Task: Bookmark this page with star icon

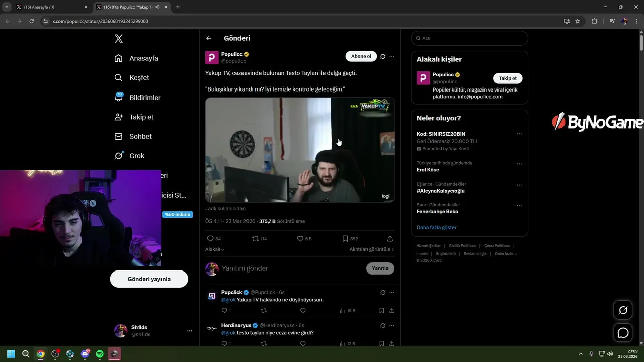Action: point(578,21)
